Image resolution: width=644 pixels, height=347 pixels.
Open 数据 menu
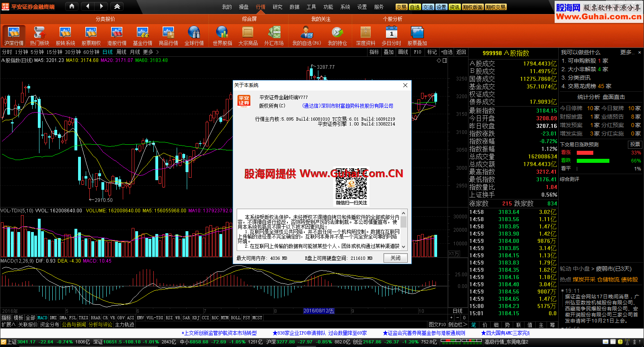click(295, 7)
